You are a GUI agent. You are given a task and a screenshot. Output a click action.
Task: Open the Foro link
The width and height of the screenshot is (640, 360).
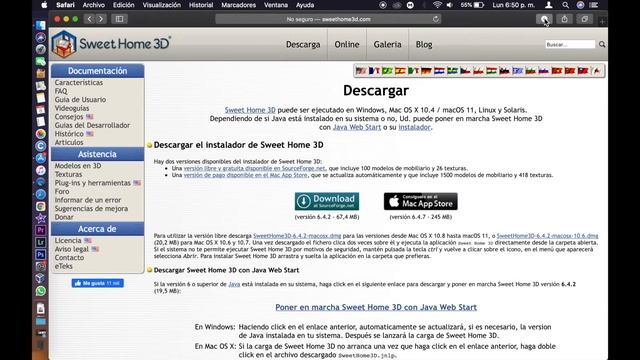click(62, 191)
